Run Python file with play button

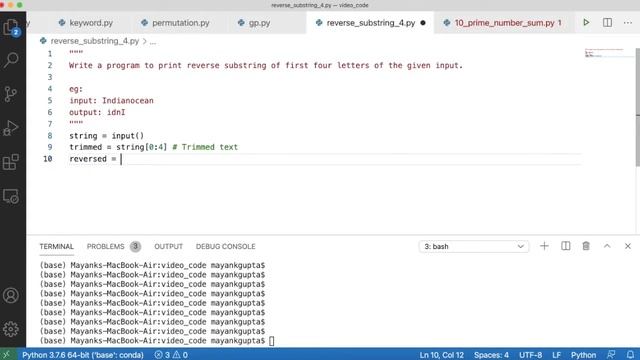pyautogui.click(x=586, y=22)
